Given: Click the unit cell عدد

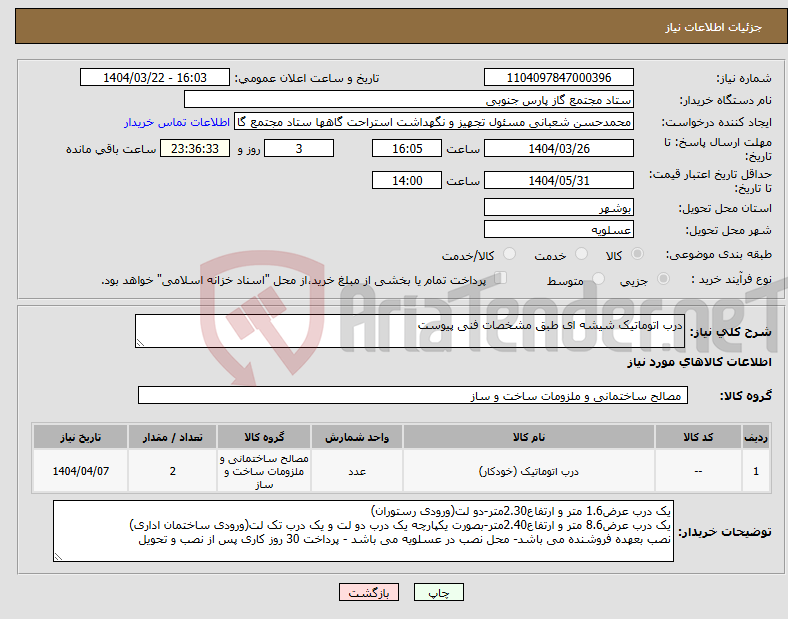Looking at the screenshot, I should pos(357,471).
